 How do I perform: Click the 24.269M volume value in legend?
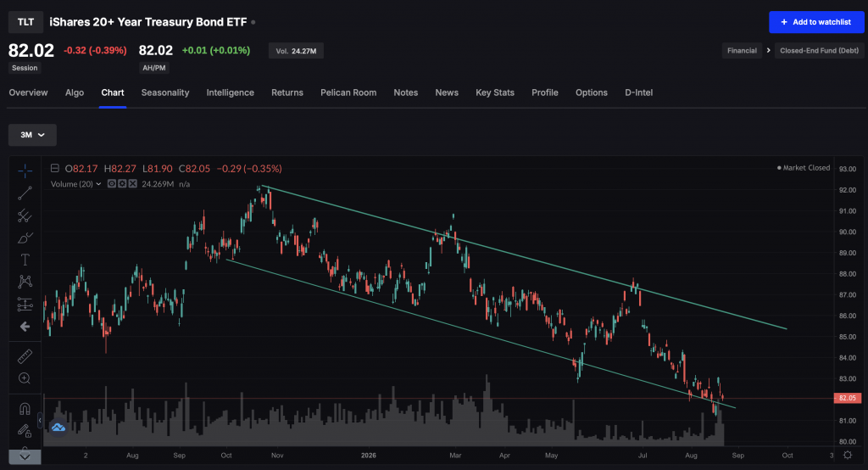158,184
